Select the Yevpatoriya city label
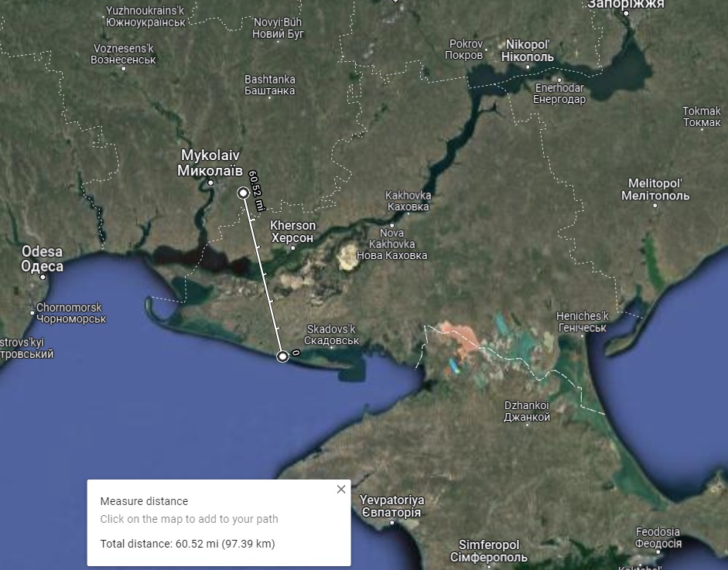 pos(391,506)
